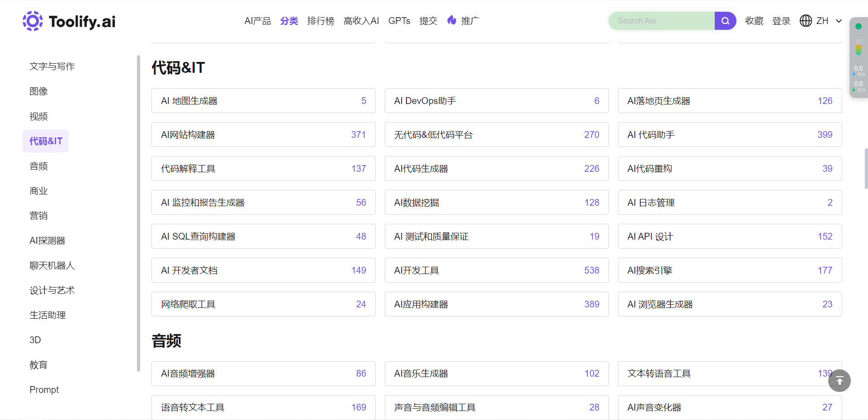Open the AI网站构建器 category card
The width and height of the screenshot is (868, 420).
(x=263, y=135)
